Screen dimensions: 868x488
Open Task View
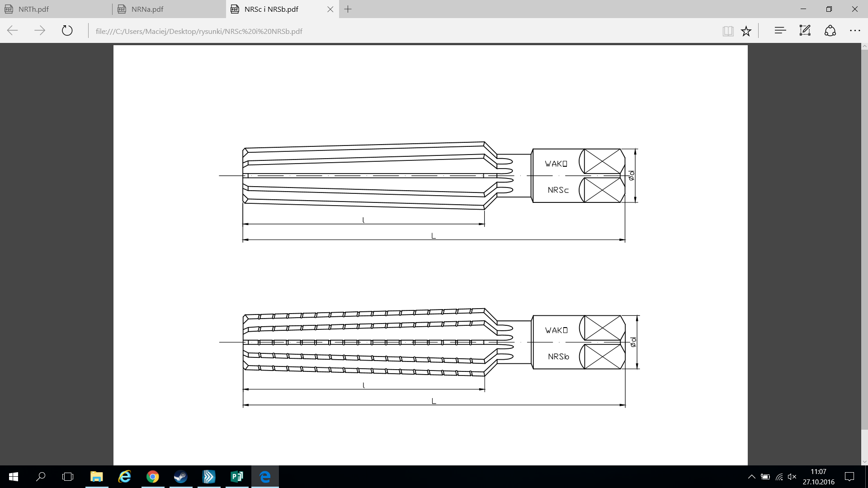click(68, 477)
